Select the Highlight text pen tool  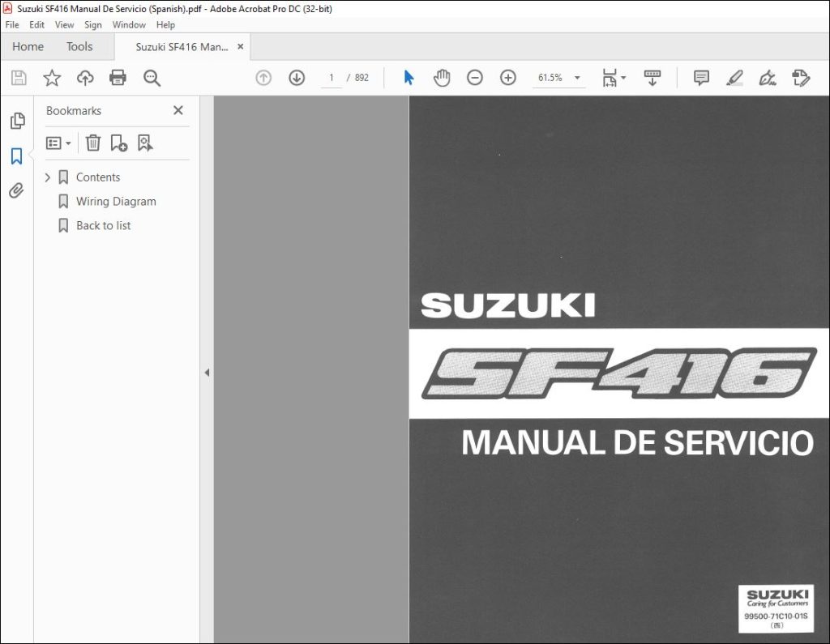coord(734,78)
